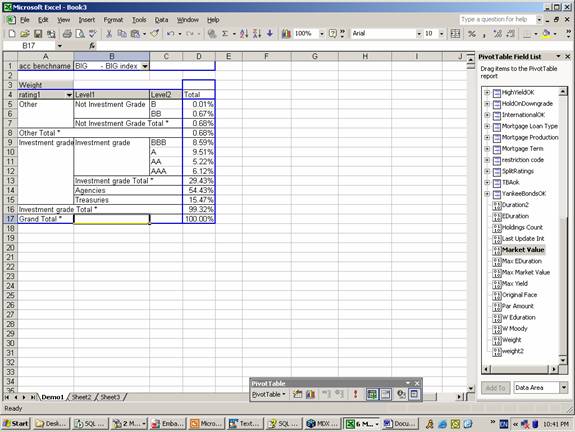
Task: Sort ascending with the A-Z icon
Action: (x=244, y=34)
